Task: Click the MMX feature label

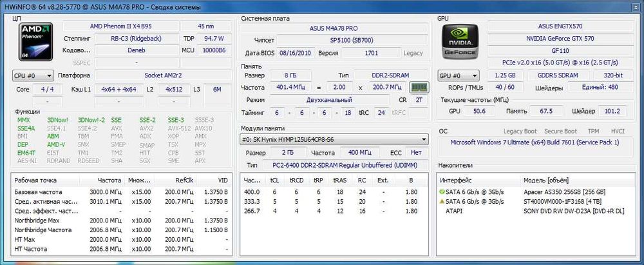Action: [24, 120]
